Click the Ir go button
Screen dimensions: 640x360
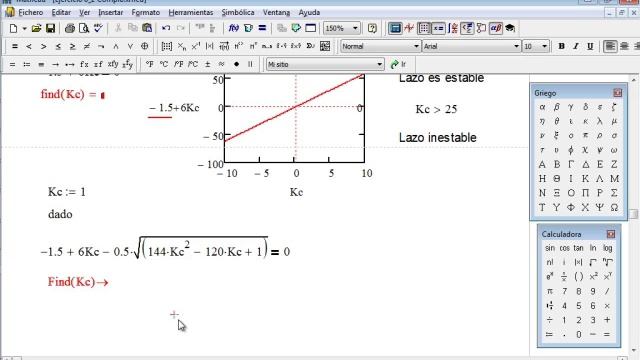coord(398,64)
